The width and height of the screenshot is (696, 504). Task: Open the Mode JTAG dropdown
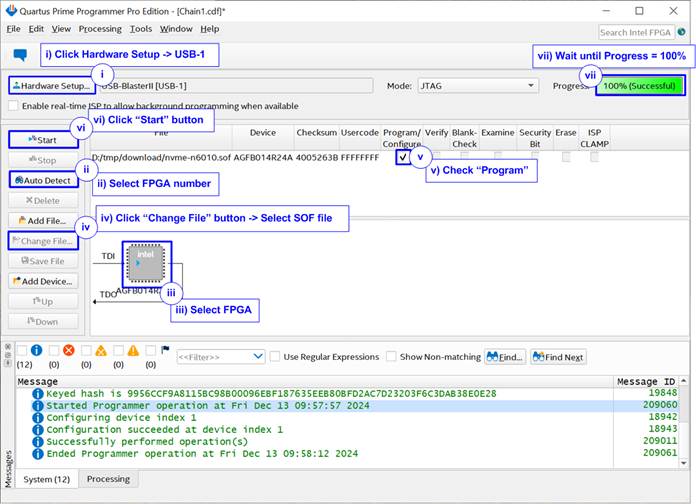click(478, 86)
